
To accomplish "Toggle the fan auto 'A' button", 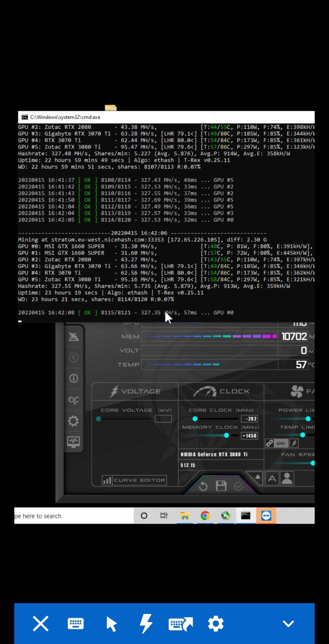I will point(272,479).
